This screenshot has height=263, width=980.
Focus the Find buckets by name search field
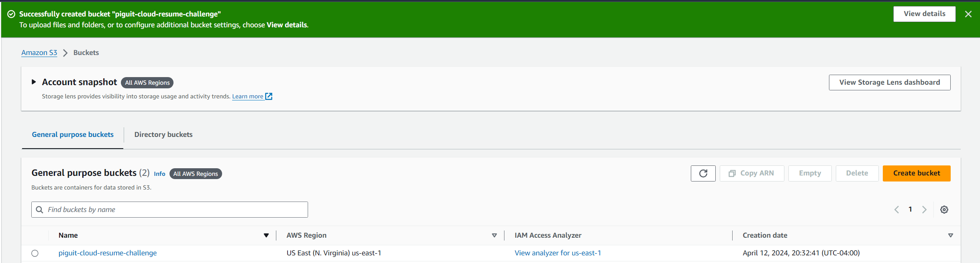[169, 210]
